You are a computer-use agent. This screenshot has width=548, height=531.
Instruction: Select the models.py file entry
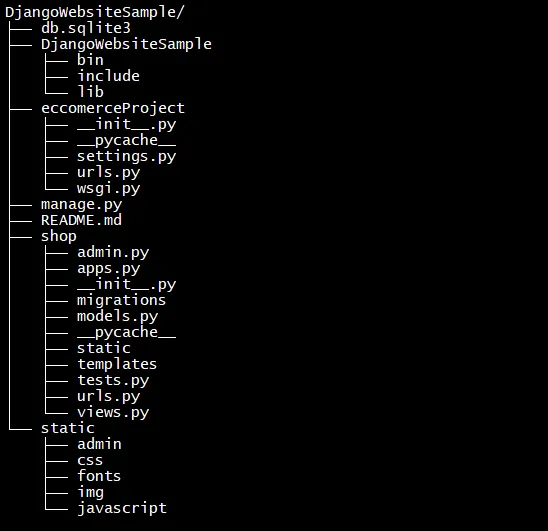(117, 317)
